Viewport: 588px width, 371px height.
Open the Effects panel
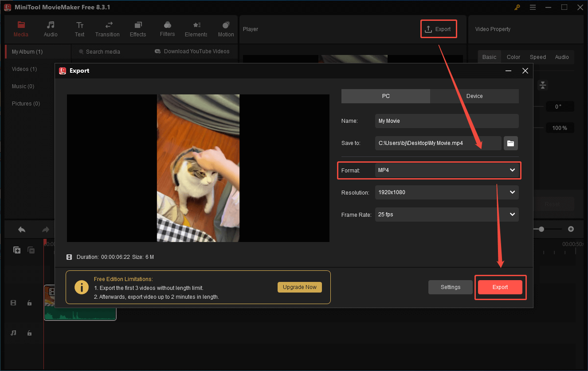[x=137, y=29]
